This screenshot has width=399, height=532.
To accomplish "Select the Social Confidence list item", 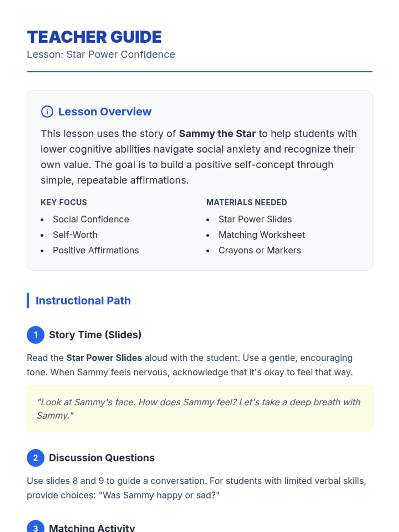I will click(x=91, y=219).
